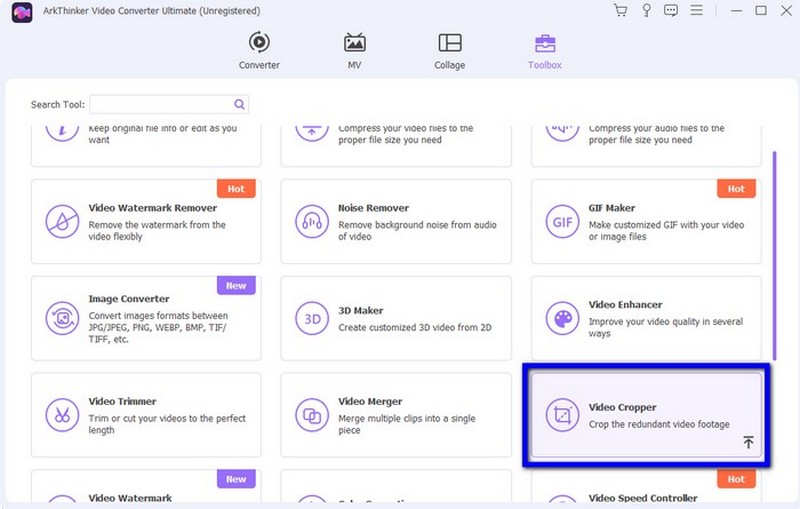The height and width of the screenshot is (509, 800).
Task: Select the Video Trimmer title text
Action: [x=122, y=401]
